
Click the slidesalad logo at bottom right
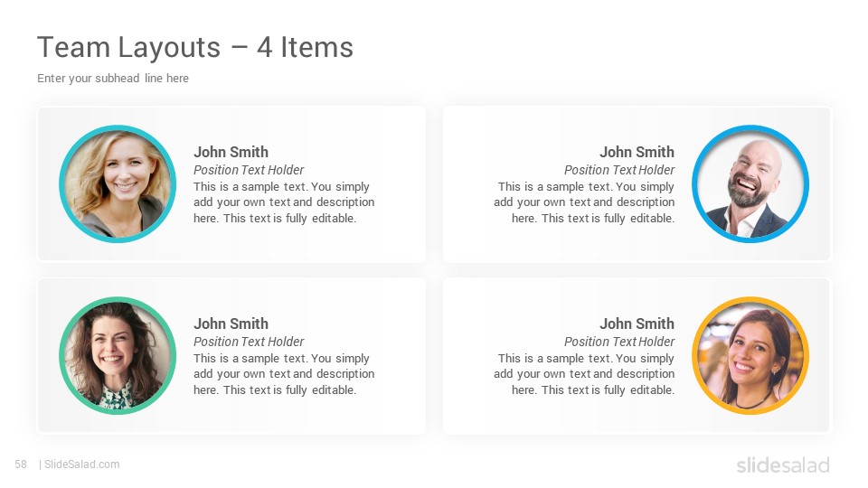[783, 465]
